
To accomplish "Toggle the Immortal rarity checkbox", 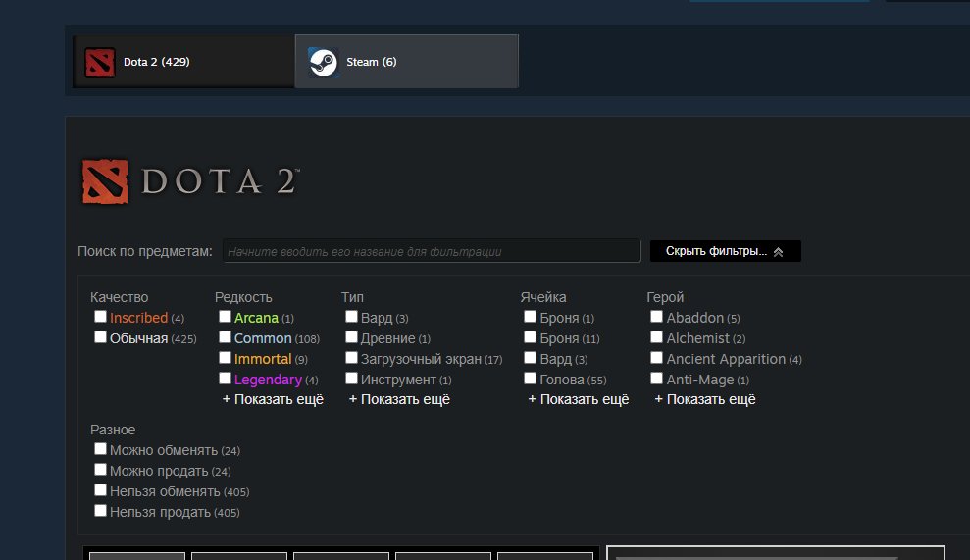I will pos(225,359).
